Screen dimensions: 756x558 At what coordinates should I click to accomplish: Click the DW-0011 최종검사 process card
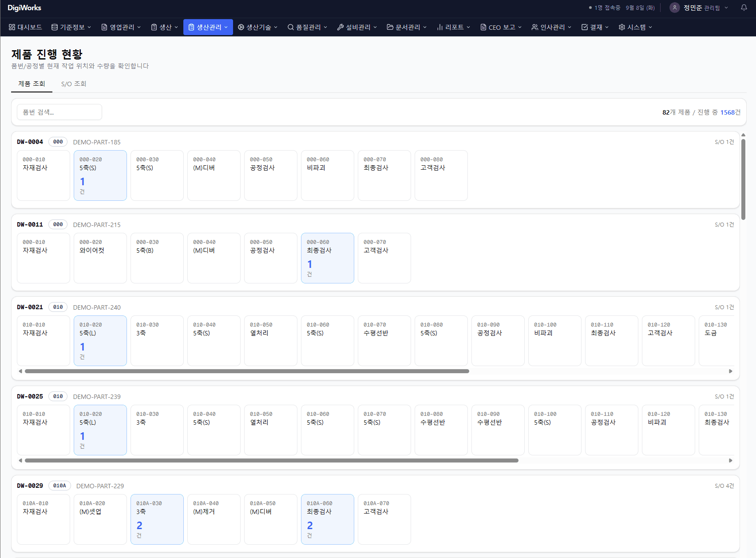(x=328, y=258)
